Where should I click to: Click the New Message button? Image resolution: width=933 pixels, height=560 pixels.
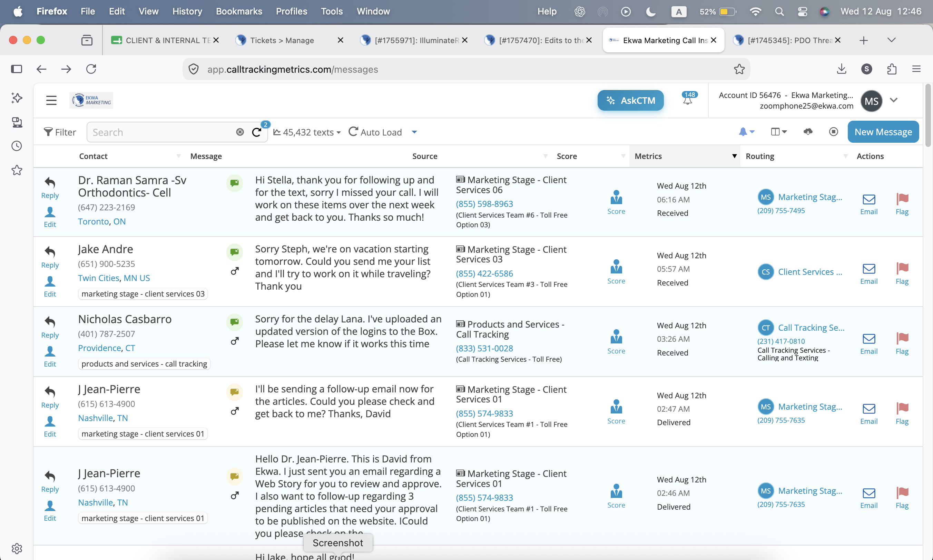pyautogui.click(x=883, y=132)
